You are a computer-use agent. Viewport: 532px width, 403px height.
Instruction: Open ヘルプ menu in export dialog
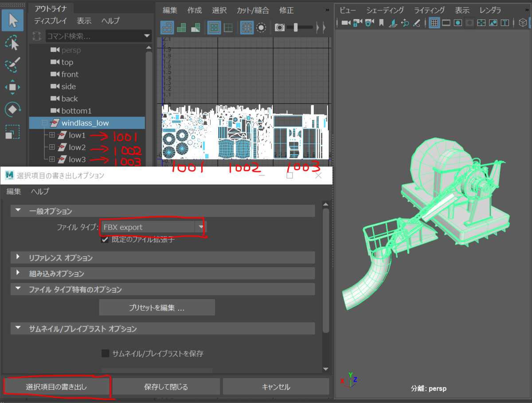[x=40, y=192]
